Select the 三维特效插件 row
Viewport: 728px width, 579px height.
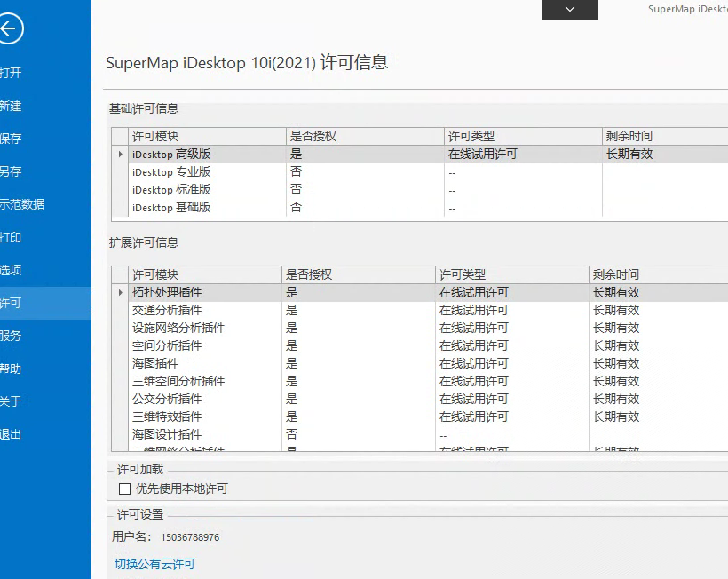(420, 416)
